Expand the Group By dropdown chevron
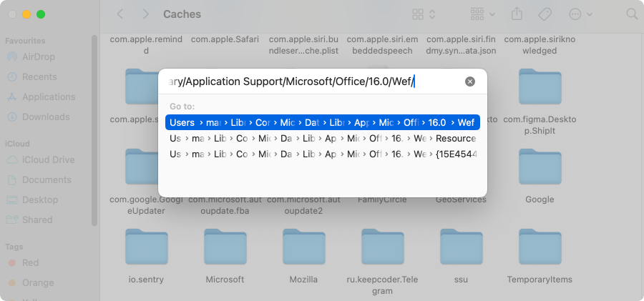Image resolution: width=644 pixels, height=301 pixels. click(492, 14)
